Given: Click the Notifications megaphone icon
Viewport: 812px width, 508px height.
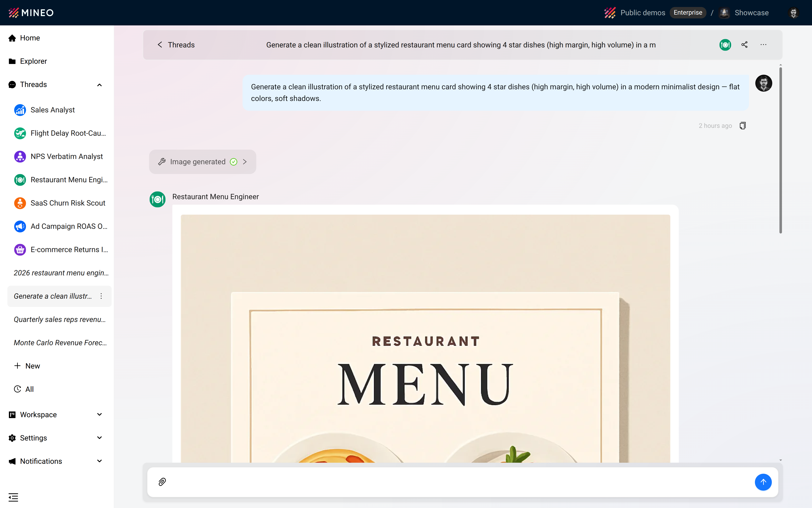Looking at the screenshot, I should coord(12,461).
